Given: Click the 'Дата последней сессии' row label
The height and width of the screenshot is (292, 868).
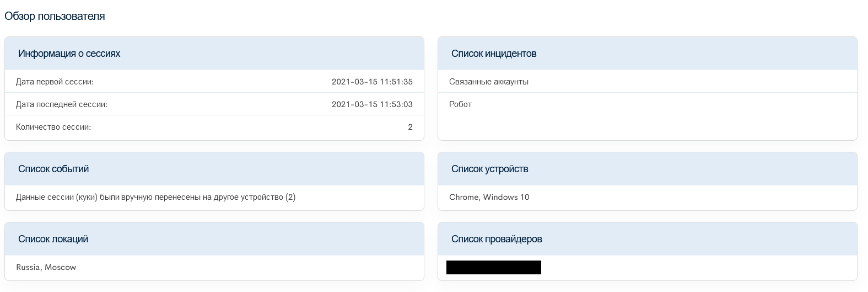Looking at the screenshot, I should [x=62, y=104].
